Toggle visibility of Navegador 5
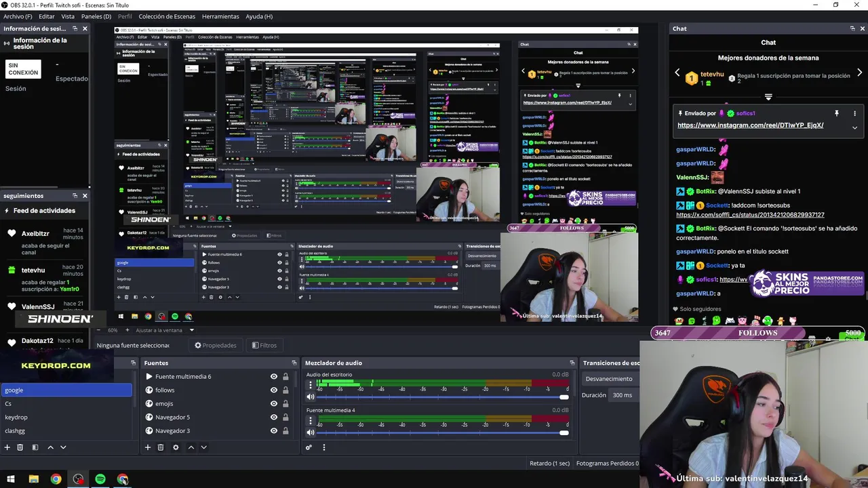868x488 pixels. click(274, 418)
